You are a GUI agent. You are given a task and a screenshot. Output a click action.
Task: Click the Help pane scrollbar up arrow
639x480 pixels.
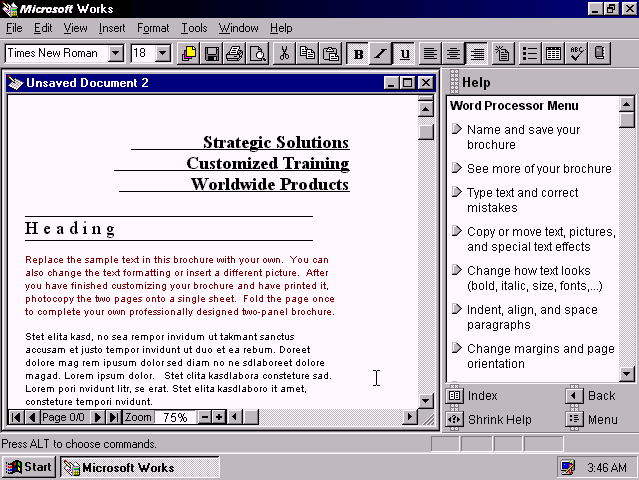(626, 104)
